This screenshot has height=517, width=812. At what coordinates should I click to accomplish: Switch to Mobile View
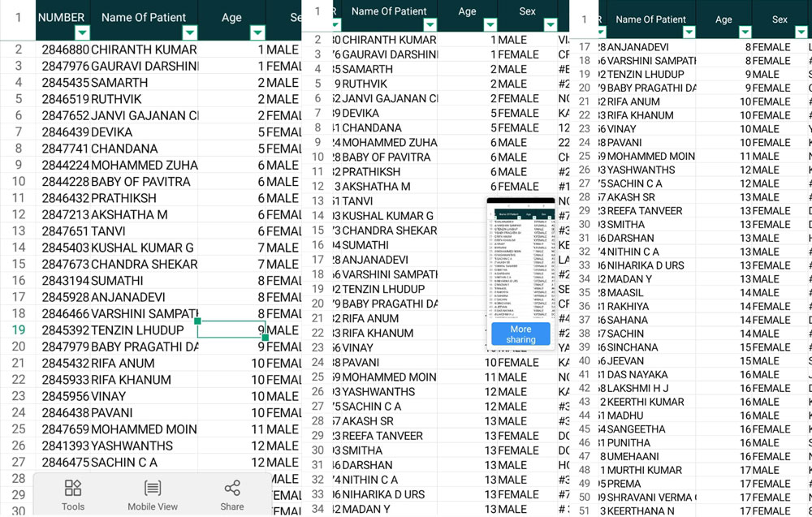click(153, 495)
